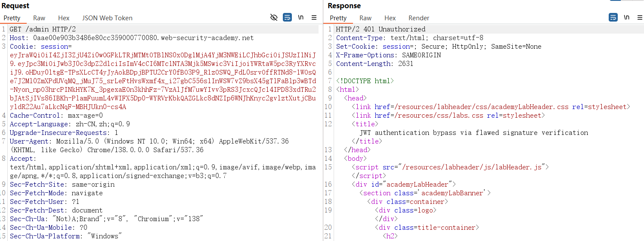Switch to the Response Hex tab

390,18
